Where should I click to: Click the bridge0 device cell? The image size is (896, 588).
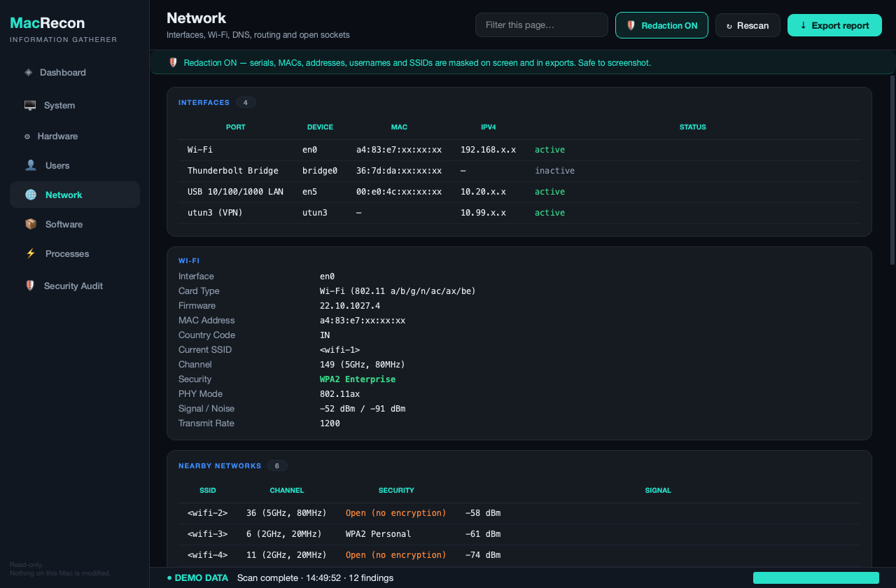tap(320, 171)
